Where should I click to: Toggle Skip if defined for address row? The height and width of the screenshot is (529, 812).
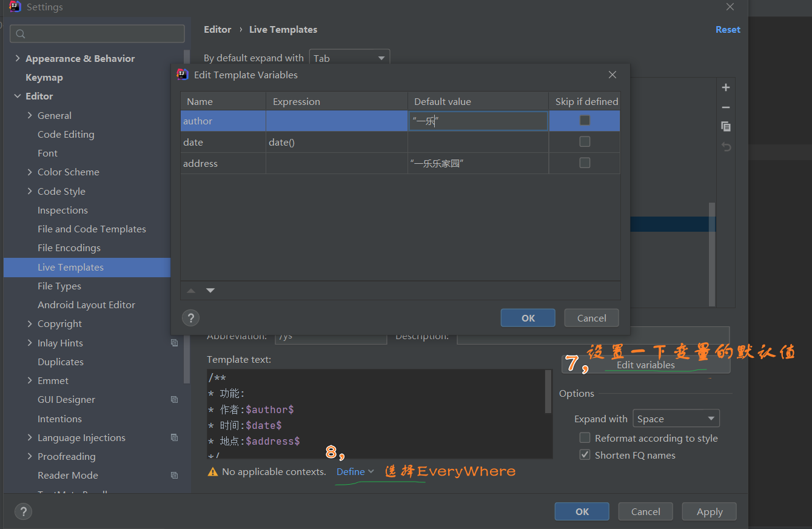pos(585,163)
